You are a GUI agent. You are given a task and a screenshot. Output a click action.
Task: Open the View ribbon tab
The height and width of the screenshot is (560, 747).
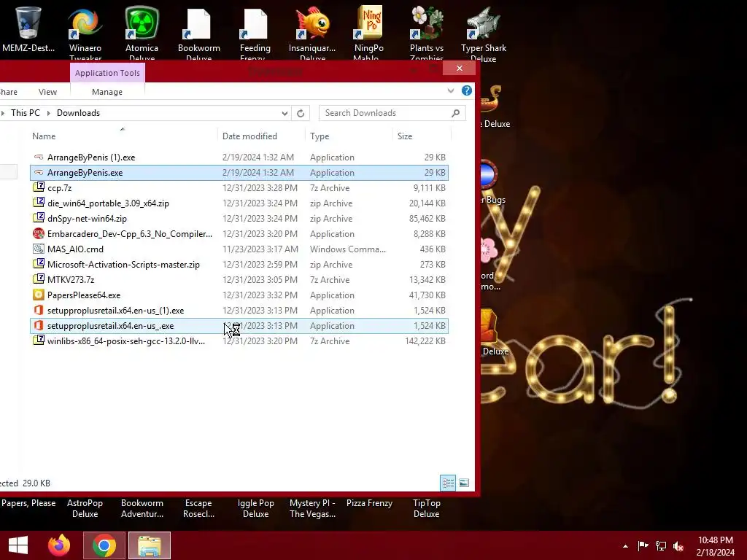point(47,92)
